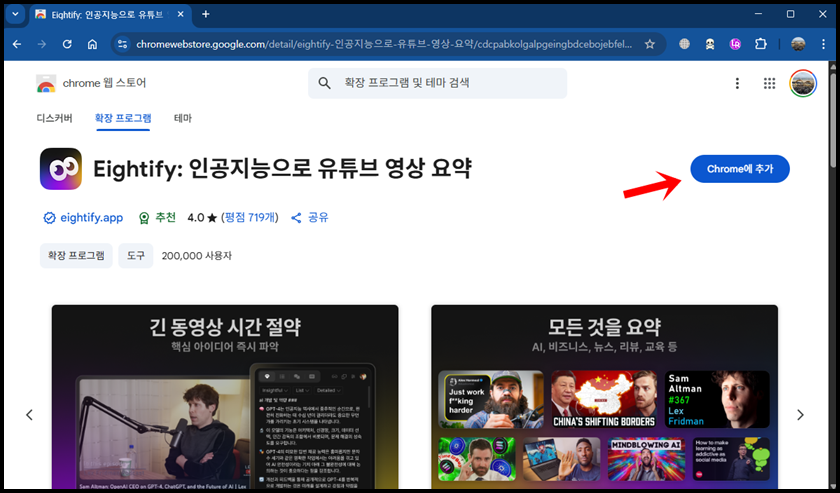840x493 pixels.
Task: Select the Eightify browser tab
Action: (x=110, y=14)
